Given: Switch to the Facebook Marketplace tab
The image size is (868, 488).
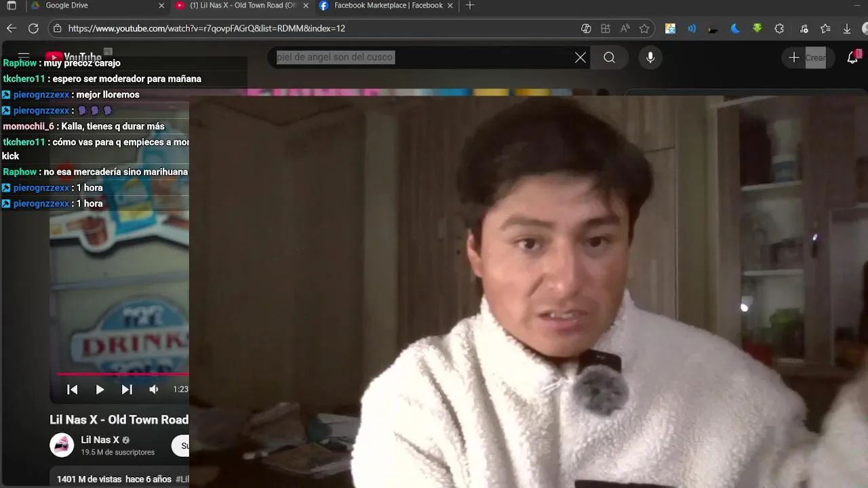Looking at the screenshot, I should (x=387, y=5).
